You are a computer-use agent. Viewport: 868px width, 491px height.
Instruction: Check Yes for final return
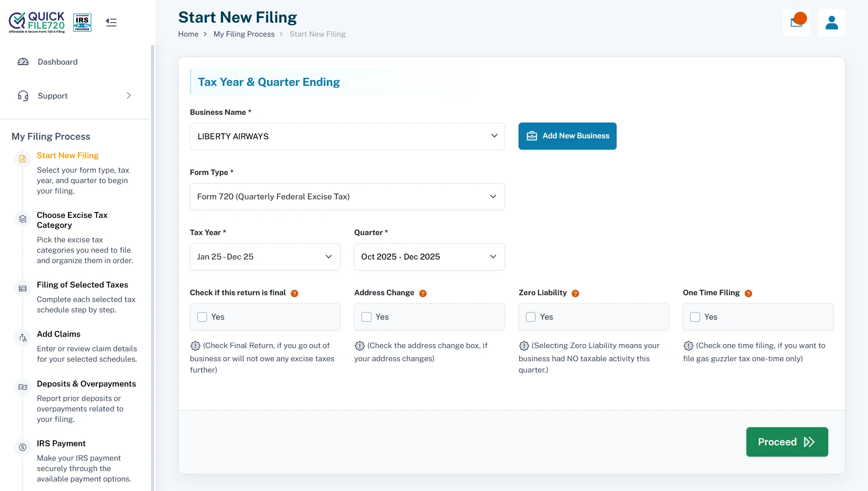[x=202, y=317]
